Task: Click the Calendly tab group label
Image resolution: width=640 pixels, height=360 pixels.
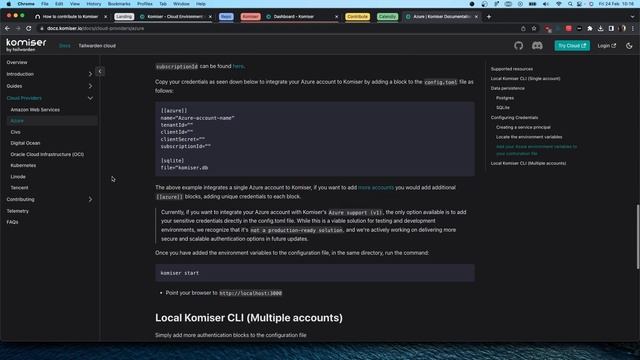Action: [x=387, y=17]
